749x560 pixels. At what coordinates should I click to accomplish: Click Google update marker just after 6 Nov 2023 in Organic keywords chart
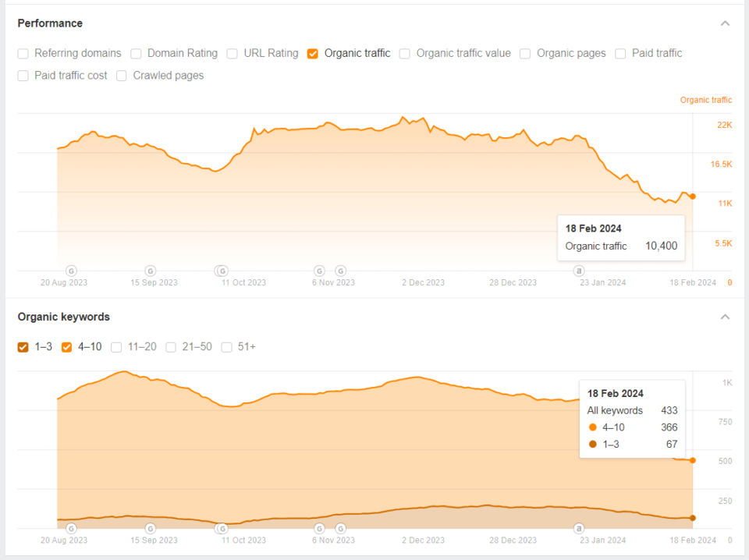(x=341, y=529)
